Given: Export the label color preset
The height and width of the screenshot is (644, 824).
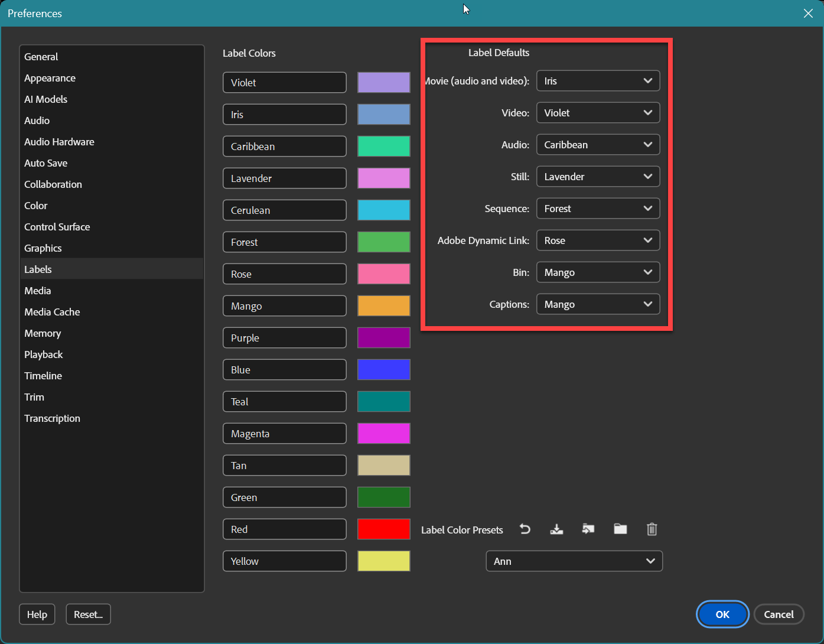Looking at the screenshot, I should [588, 529].
